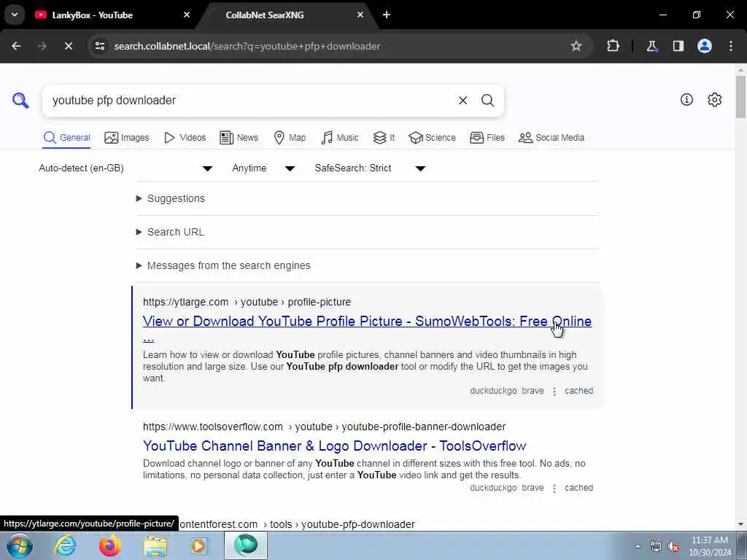Open the tab search dropdown arrow

coord(15,15)
